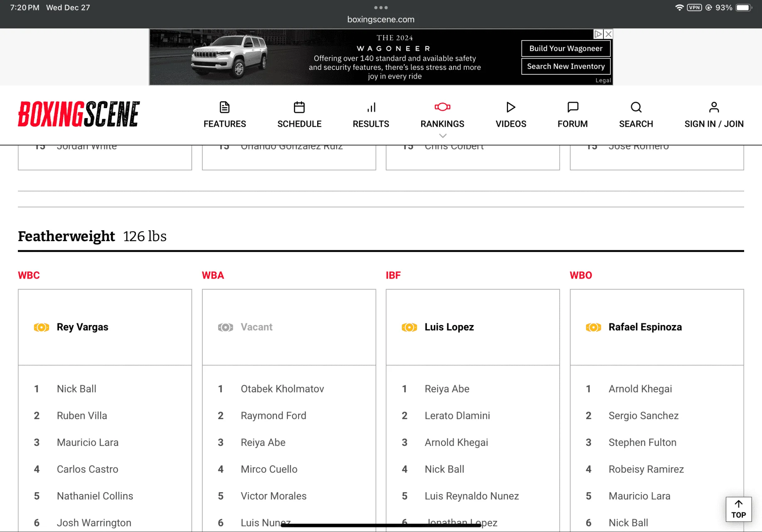
Task: Tap the three-dot menu above the address bar
Action: point(381,7)
